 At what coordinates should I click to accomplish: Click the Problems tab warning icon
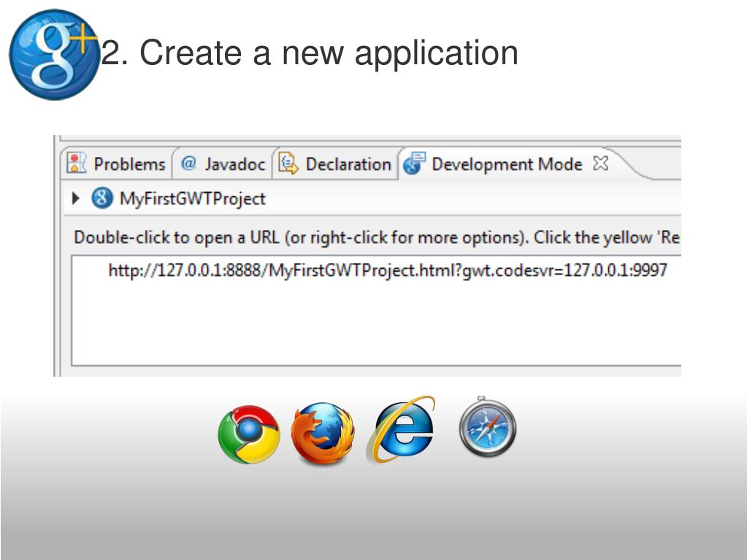coord(76,163)
